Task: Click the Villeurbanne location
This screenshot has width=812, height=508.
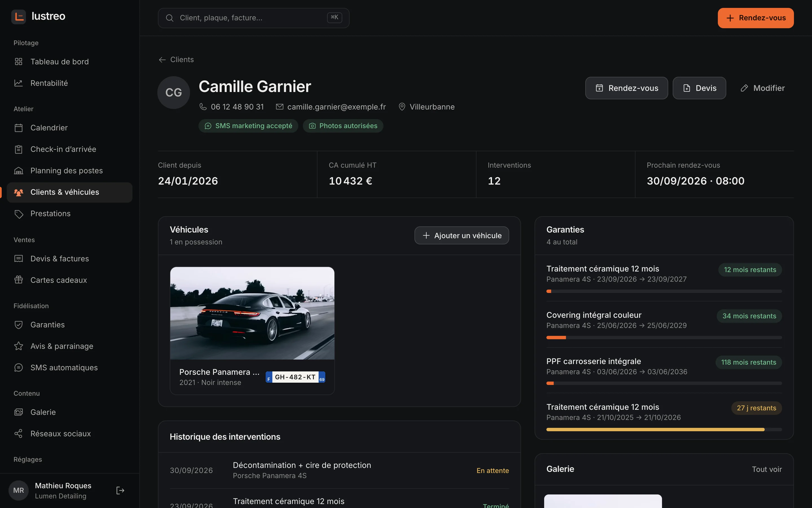Action: 427,107
